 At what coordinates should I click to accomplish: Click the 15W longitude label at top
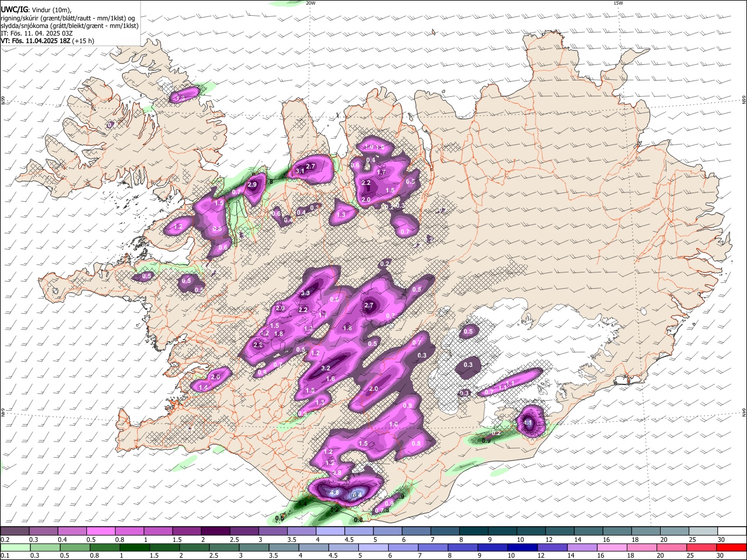(619, 3)
